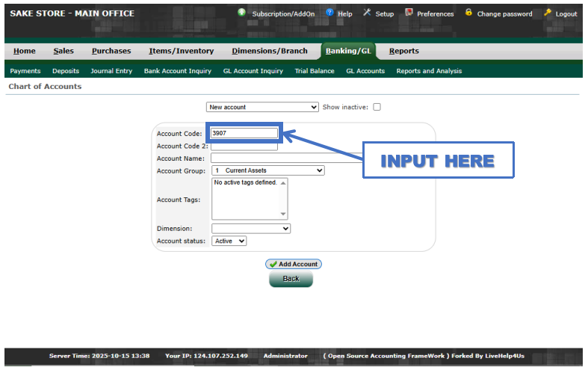The image size is (588, 370).
Task: Change the Account status dropdown
Action: click(229, 241)
